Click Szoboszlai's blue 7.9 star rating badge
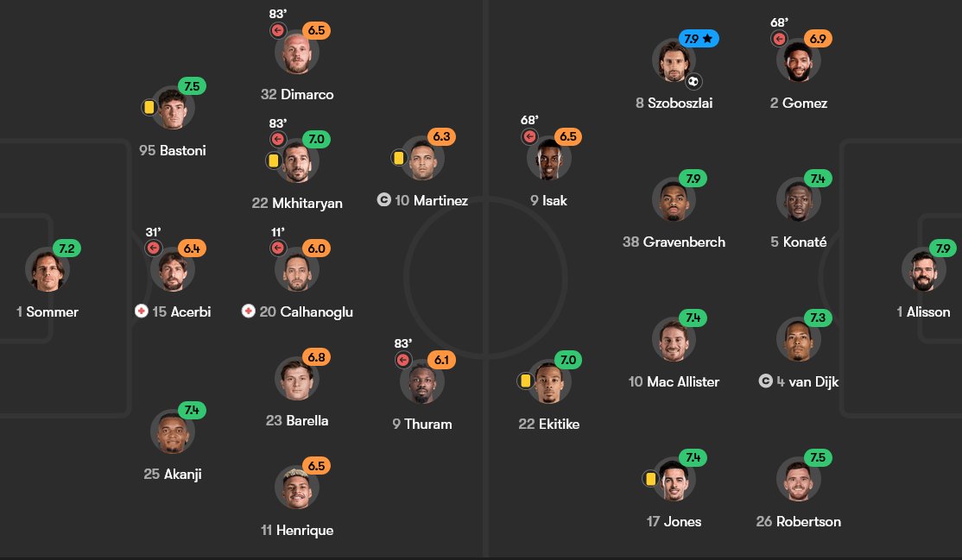Screen dimensions: 962x560 click(x=699, y=39)
